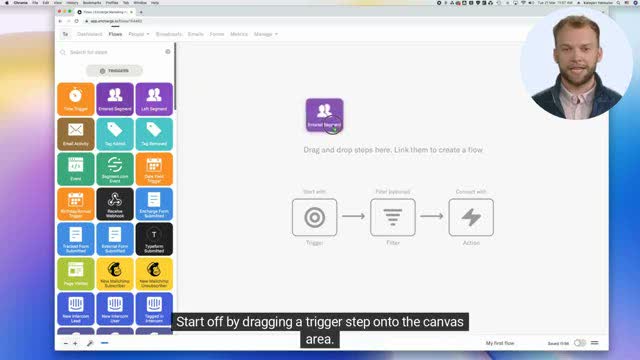Click the Entered Segment step on the canvas
The image size is (640, 360).
324,115
